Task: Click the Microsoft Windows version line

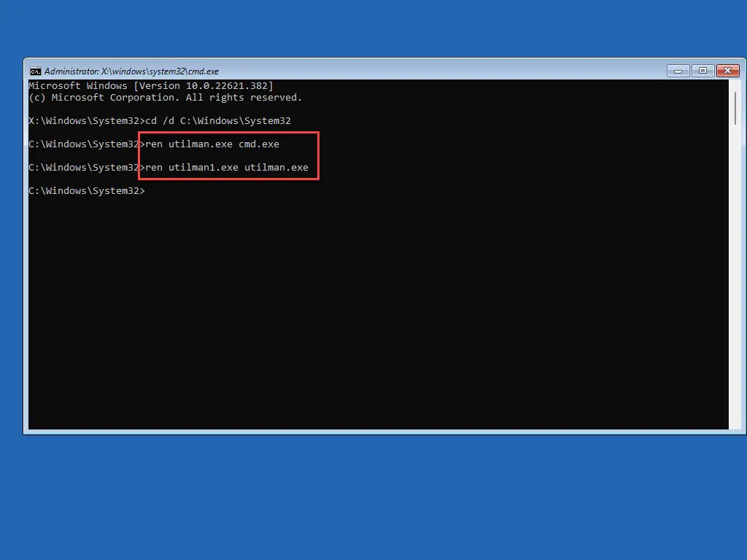Action: pos(150,85)
